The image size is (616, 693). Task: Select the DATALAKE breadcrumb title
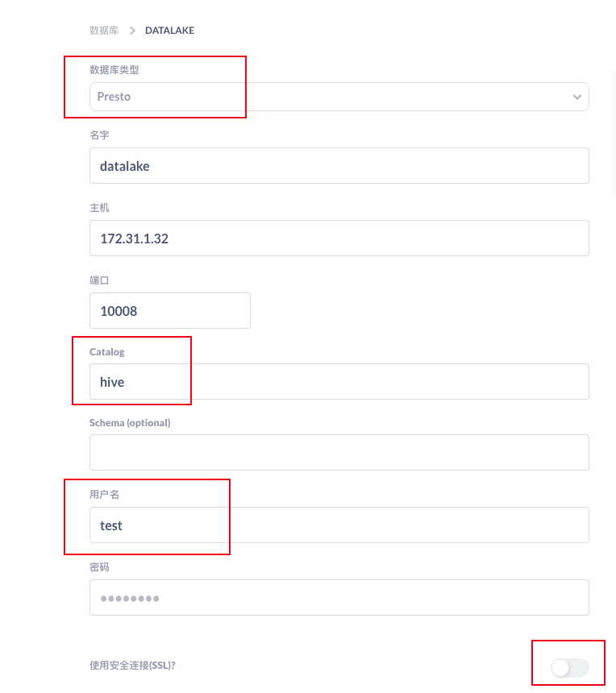(x=170, y=31)
